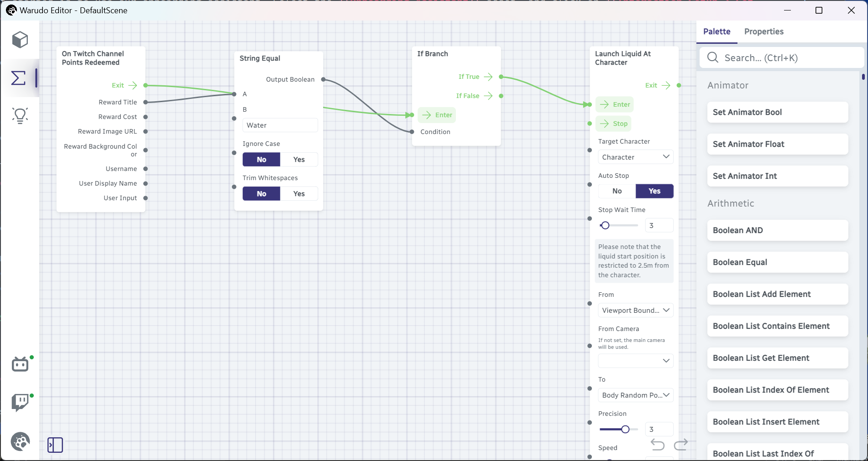Click the Reward Cost output port
The image size is (868, 461).
(x=146, y=117)
